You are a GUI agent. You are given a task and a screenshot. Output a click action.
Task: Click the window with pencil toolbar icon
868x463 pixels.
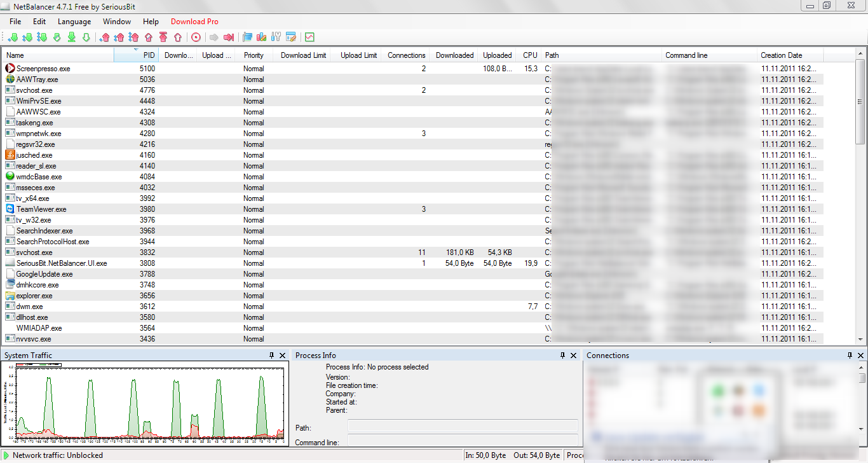point(291,38)
